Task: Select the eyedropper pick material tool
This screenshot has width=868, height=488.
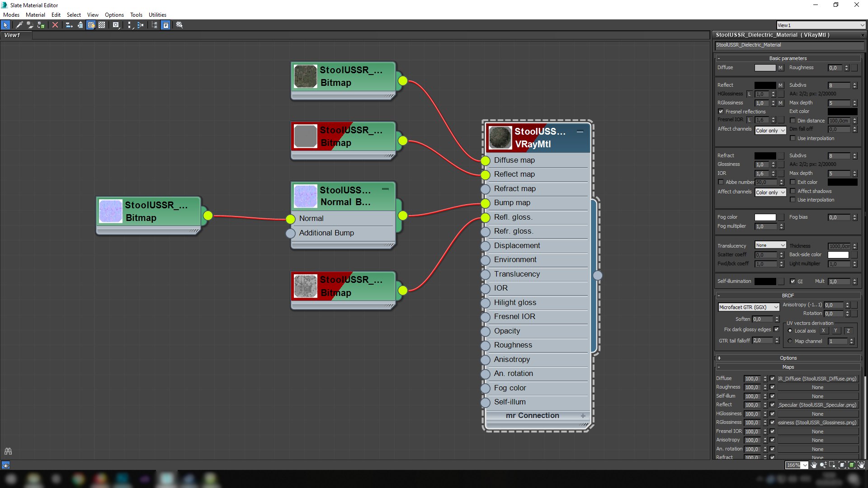Action: (19, 25)
